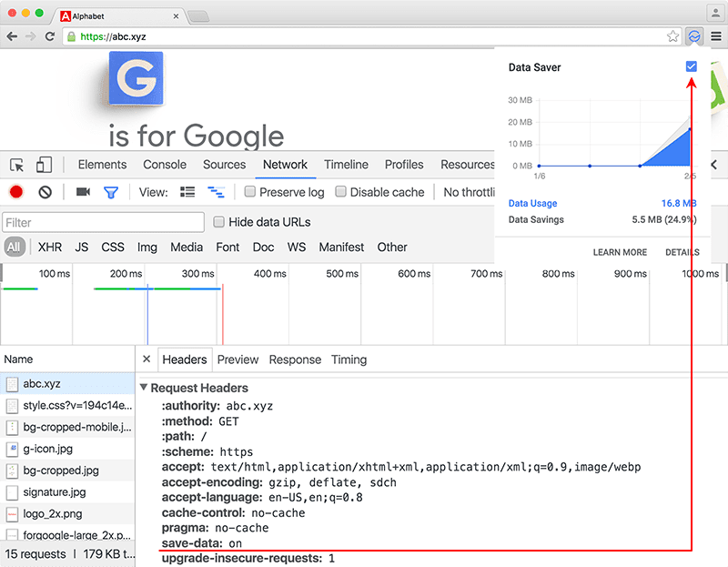Toggle device toolbar mode
Screen dimensions: 728x567
(x=44, y=164)
